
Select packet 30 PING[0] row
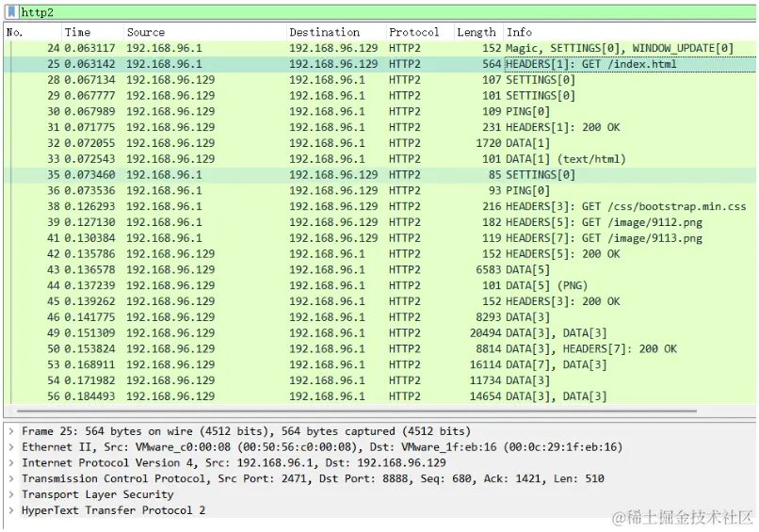click(379, 111)
